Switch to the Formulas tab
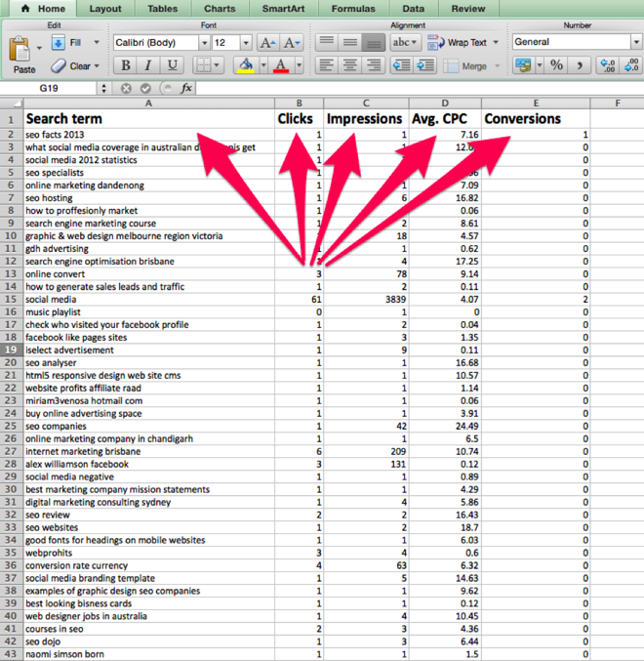This screenshot has width=644, height=661. coord(353,9)
